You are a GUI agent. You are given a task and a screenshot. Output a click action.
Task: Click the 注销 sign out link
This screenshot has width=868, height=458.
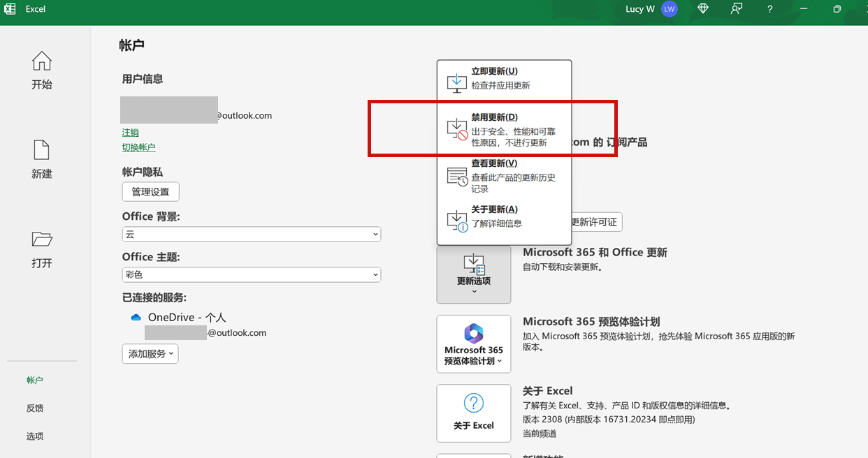[130, 133]
